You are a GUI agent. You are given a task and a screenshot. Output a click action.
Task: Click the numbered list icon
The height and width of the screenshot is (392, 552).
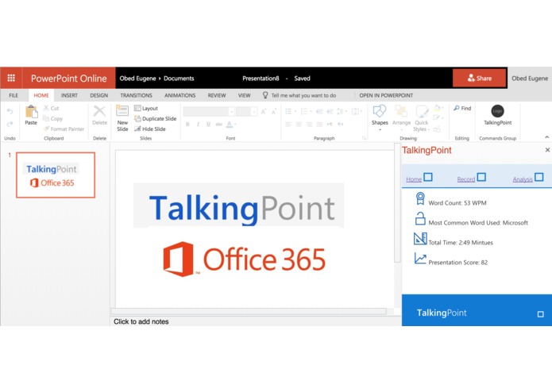pos(304,111)
